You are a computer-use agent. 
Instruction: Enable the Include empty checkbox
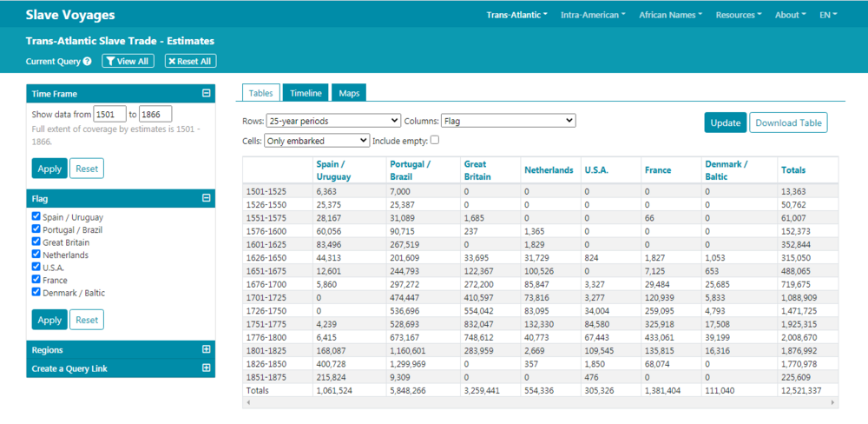[x=435, y=140]
